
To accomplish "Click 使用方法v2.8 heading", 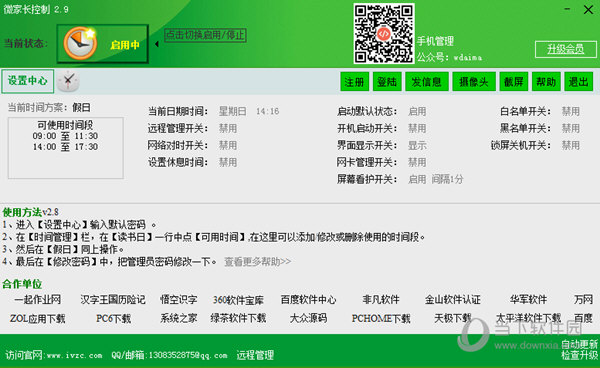I will [31, 212].
